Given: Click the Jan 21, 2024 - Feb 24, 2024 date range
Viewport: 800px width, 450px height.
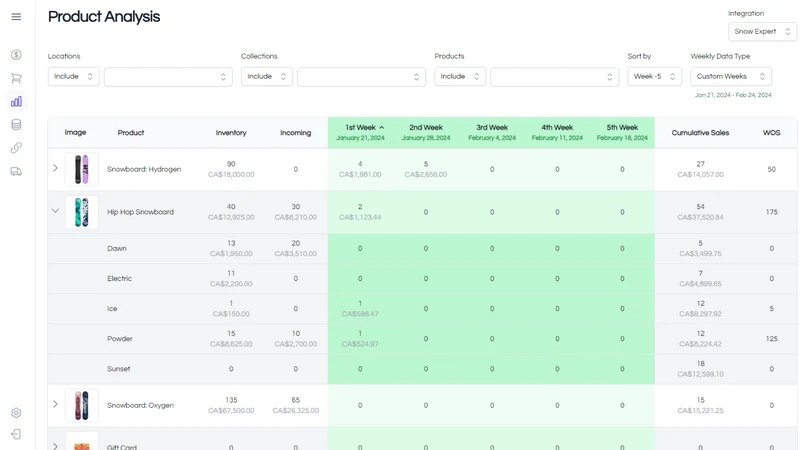Looking at the screenshot, I should [733, 95].
